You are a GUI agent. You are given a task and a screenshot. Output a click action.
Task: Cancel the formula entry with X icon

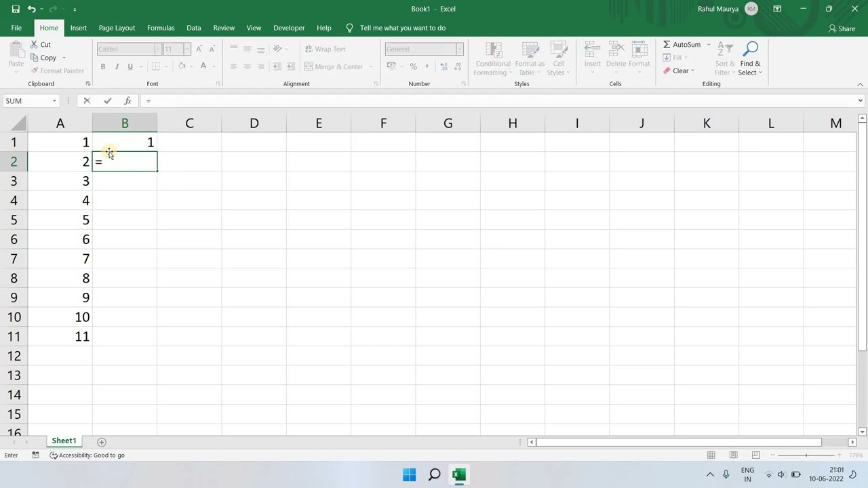87,100
